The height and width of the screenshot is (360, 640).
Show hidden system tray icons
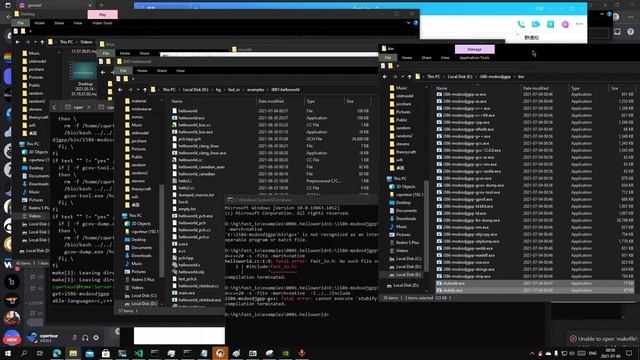(x=532, y=353)
